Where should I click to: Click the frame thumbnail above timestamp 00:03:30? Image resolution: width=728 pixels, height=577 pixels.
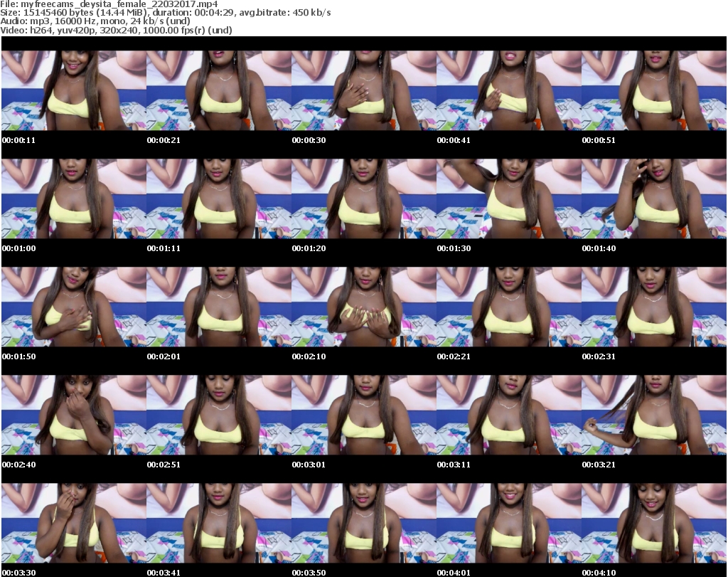[x=74, y=523]
